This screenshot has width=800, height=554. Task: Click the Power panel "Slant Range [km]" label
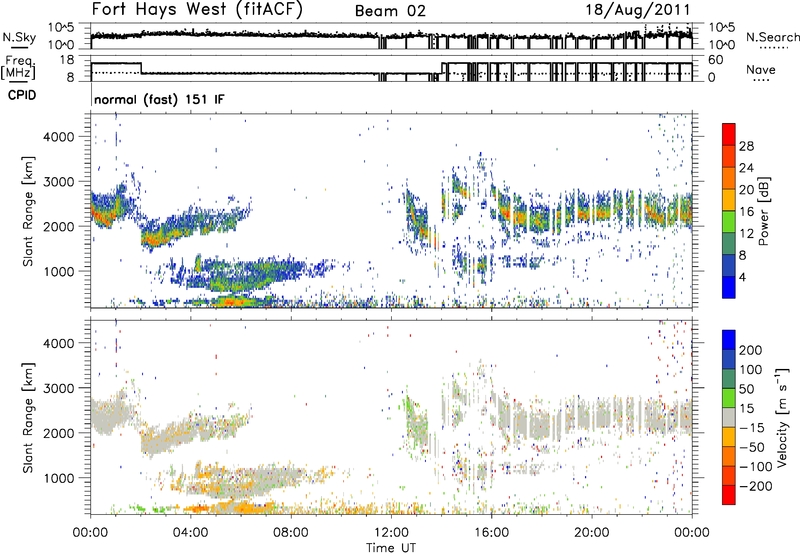(x=28, y=211)
